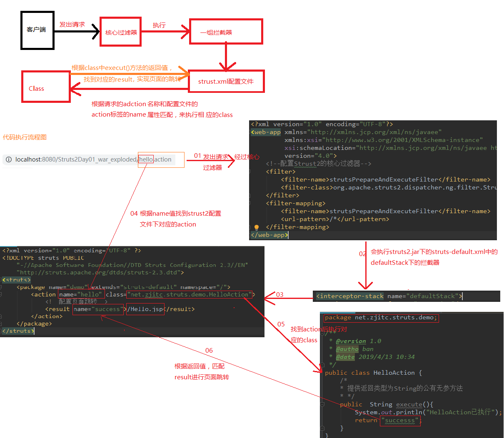Click the package net.zjitc.struts.demo statement

tap(381, 318)
